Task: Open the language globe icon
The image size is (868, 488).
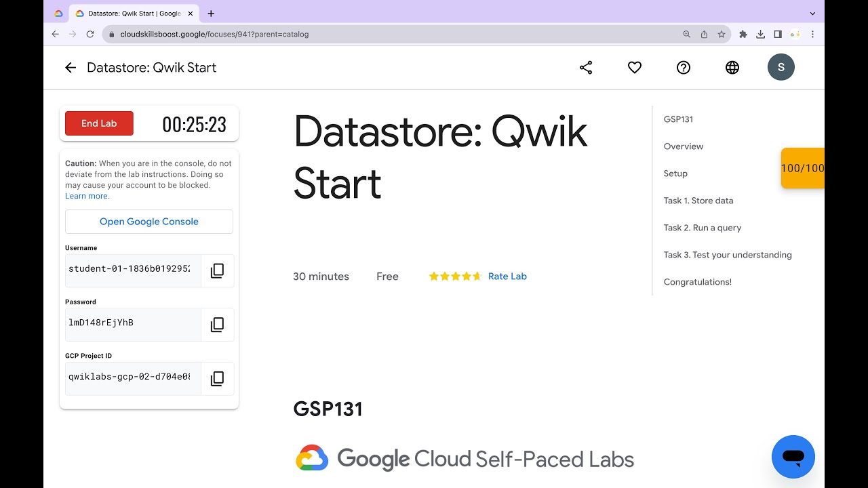Action: (x=732, y=68)
